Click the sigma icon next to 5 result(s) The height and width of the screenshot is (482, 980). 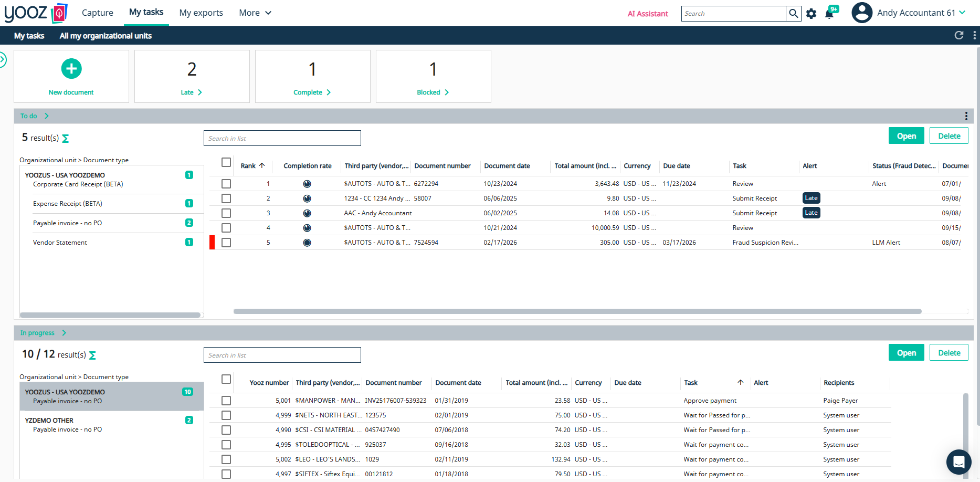coord(66,139)
